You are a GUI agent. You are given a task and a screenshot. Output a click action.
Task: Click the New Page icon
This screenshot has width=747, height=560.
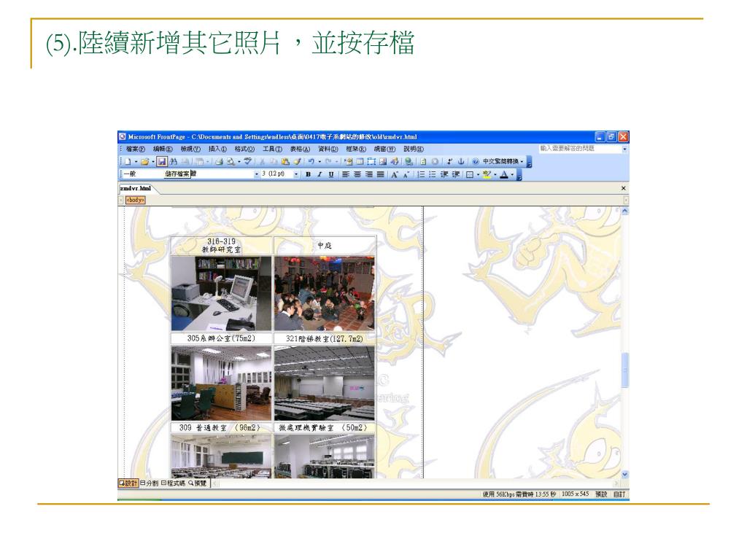point(128,161)
